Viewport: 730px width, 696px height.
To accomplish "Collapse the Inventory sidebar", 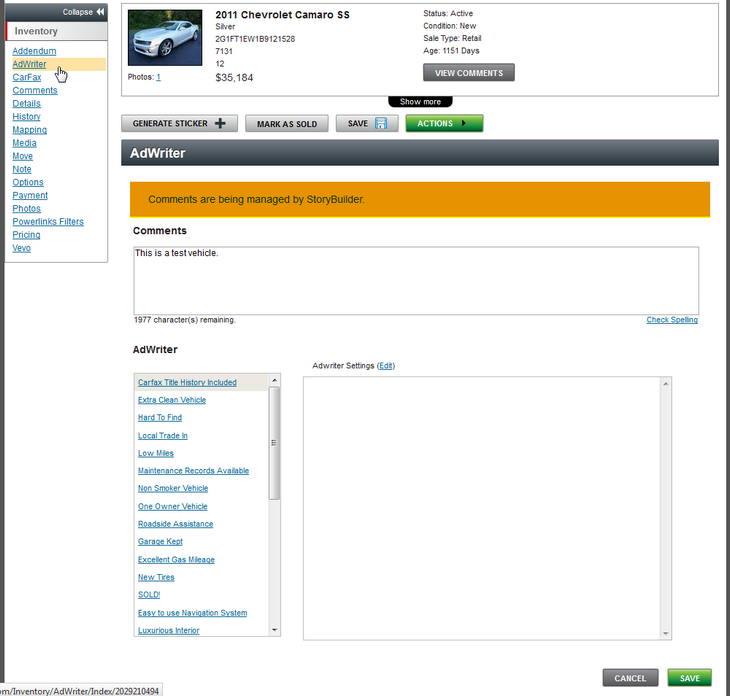I will click(83, 12).
